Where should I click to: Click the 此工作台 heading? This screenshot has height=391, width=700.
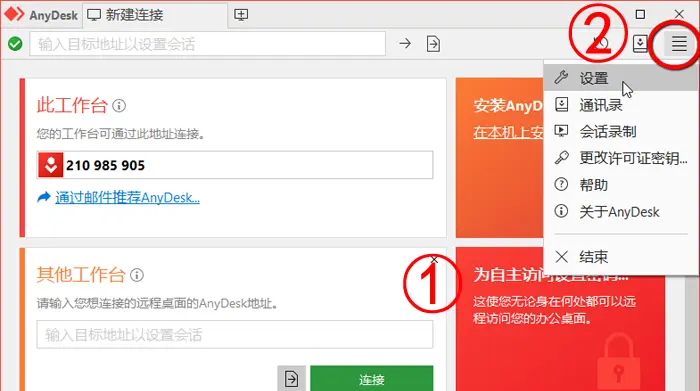(72, 106)
